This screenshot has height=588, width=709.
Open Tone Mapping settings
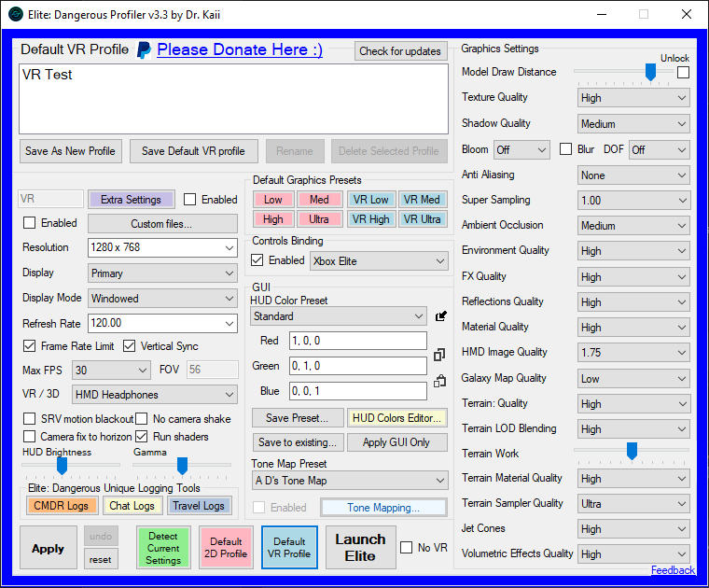tap(383, 508)
